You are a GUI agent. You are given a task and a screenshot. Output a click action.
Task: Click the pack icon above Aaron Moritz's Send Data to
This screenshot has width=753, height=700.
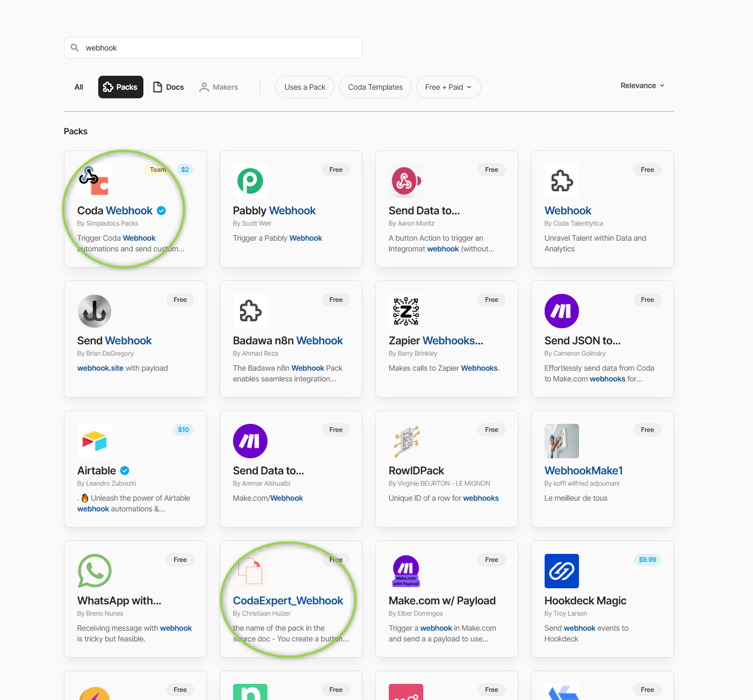click(x=406, y=181)
